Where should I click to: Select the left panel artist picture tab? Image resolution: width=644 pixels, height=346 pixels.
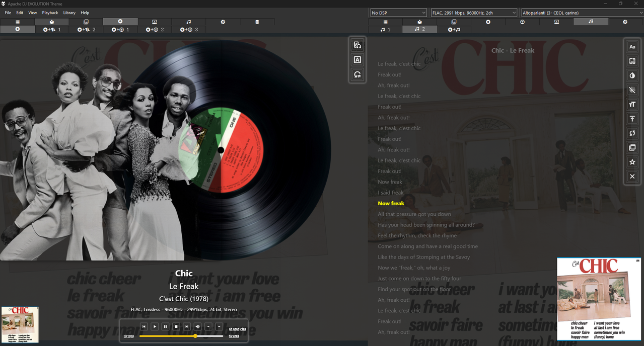155,22
